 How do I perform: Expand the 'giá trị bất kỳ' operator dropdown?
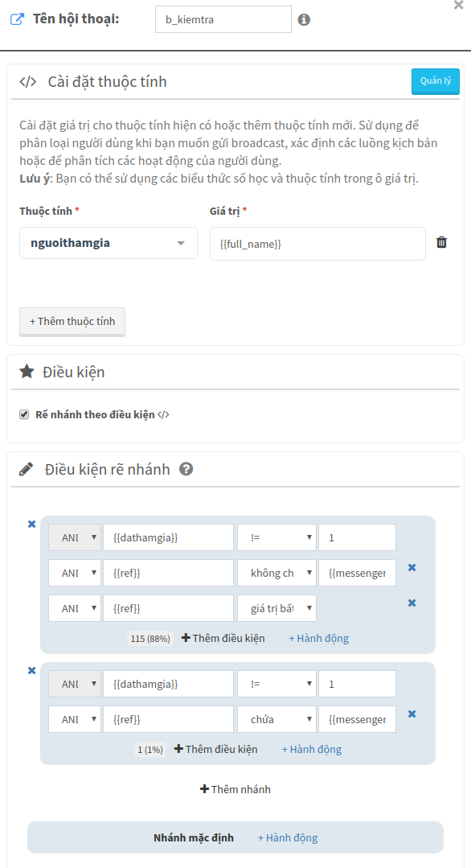(277, 608)
